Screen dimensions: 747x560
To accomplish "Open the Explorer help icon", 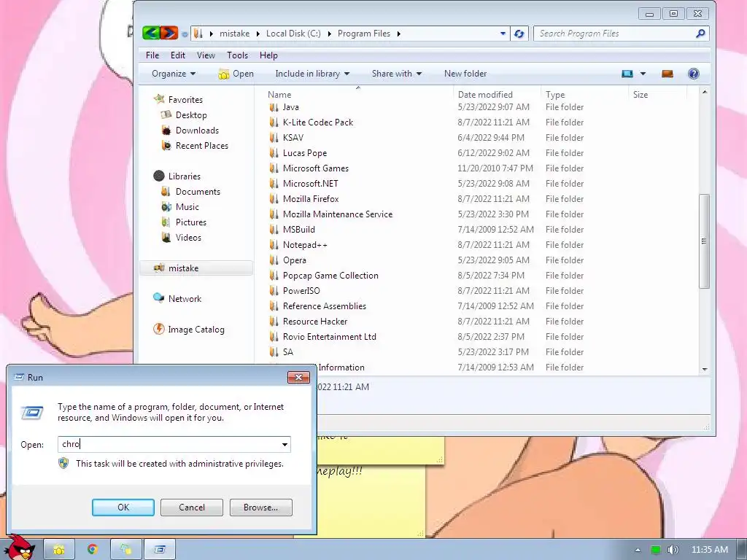I will (x=694, y=74).
